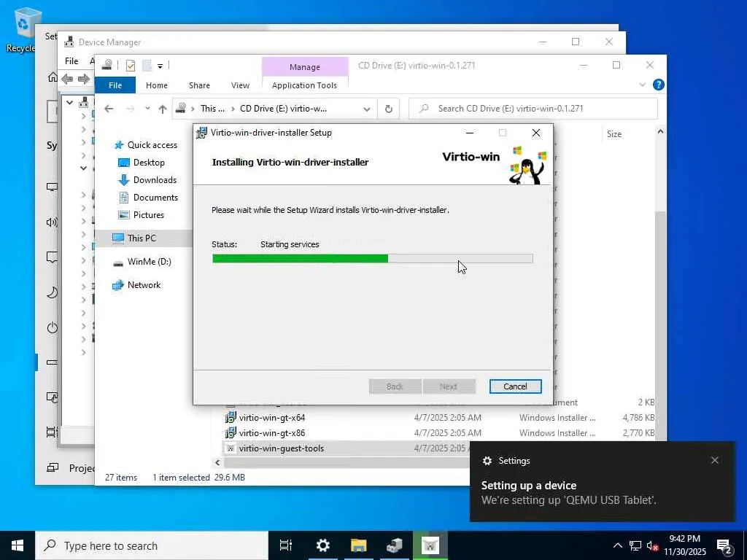Click Back arrow in Device Manager toolbar
Image resolution: width=747 pixels, height=560 pixels.
(67, 79)
